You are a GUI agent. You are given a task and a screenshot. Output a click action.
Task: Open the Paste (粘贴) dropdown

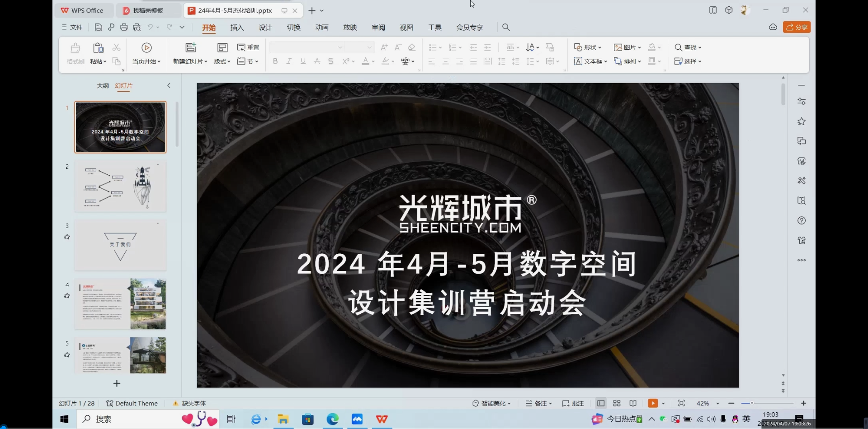click(x=98, y=61)
